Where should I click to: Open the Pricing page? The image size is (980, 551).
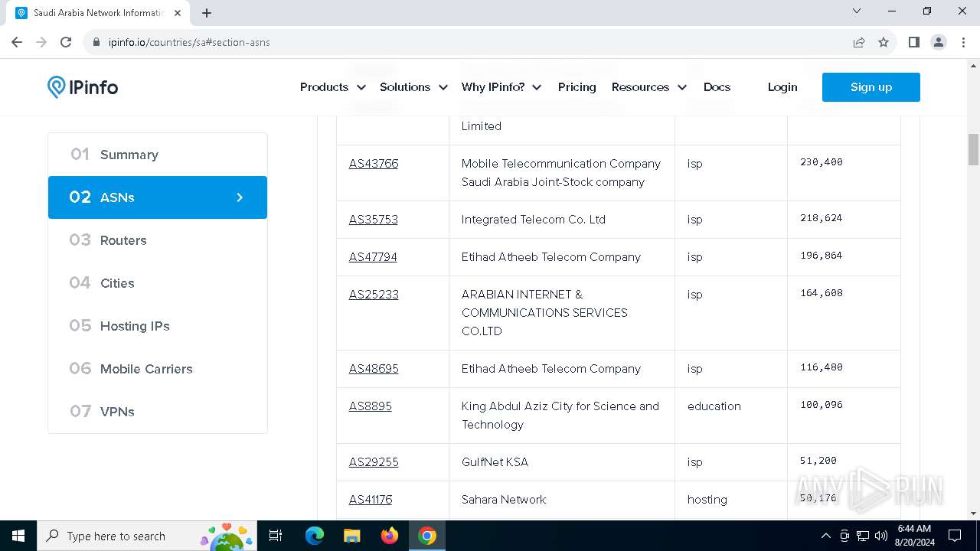pyautogui.click(x=577, y=87)
